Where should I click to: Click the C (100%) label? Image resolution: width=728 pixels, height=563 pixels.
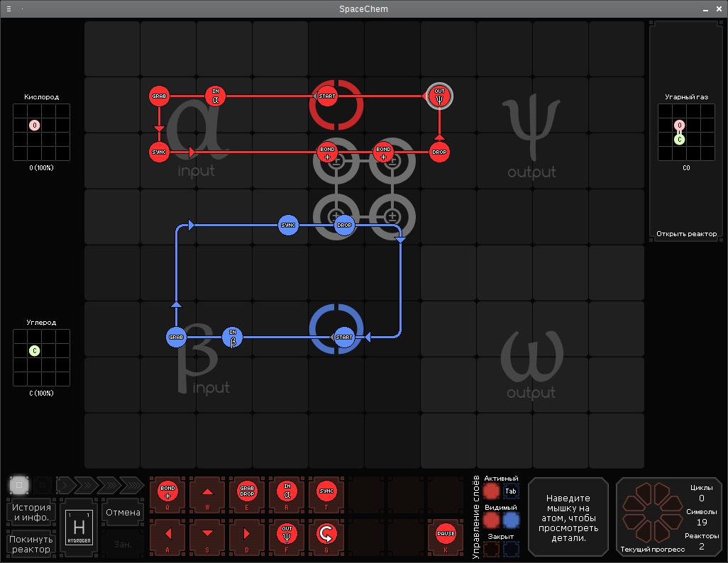coord(41,393)
